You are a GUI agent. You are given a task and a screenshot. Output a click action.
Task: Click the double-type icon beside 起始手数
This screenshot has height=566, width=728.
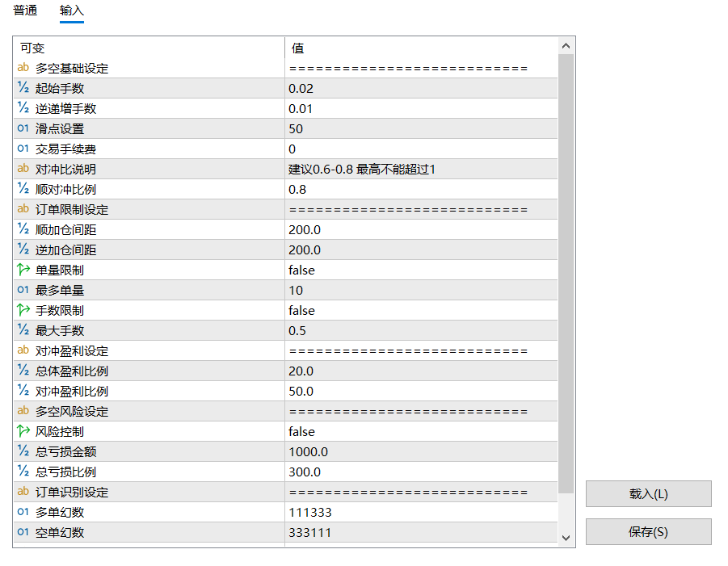[x=23, y=89]
